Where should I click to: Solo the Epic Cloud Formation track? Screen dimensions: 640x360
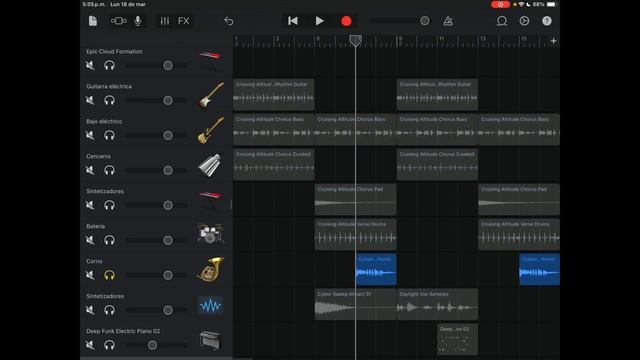click(x=109, y=65)
